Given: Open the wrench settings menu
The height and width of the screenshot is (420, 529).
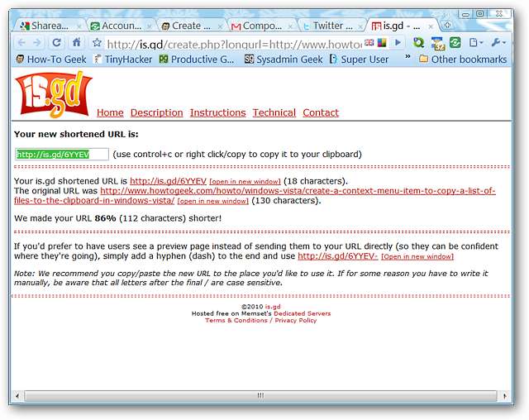Looking at the screenshot, I should [x=498, y=43].
